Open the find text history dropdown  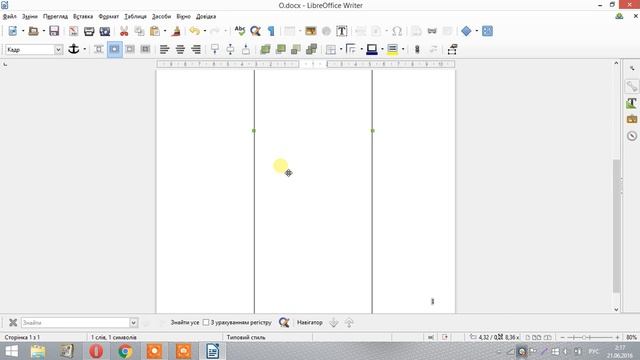133,322
